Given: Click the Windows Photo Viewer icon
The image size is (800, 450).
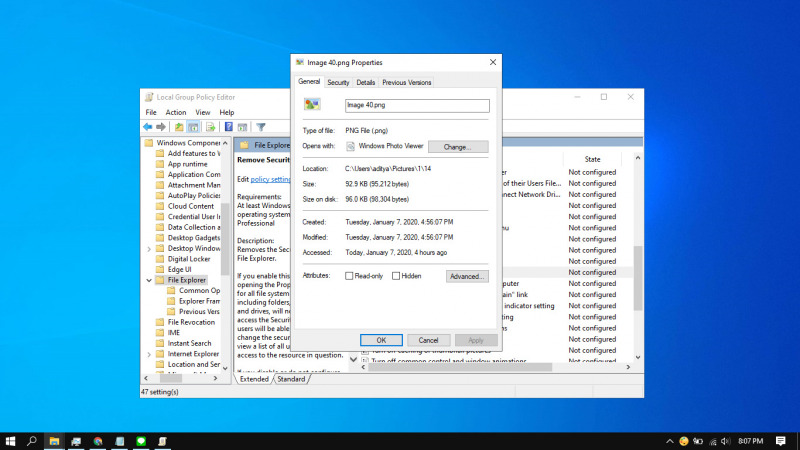Looking at the screenshot, I should pos(351,146).
